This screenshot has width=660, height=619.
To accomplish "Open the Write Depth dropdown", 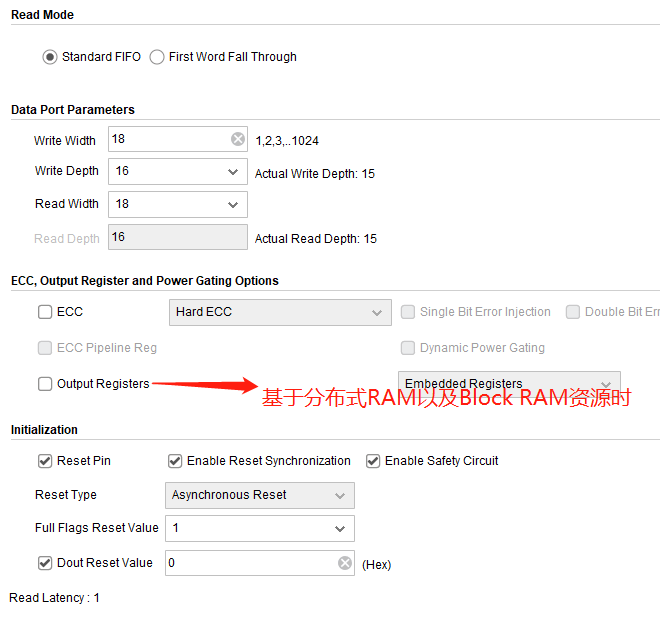I will coord(178,171).
